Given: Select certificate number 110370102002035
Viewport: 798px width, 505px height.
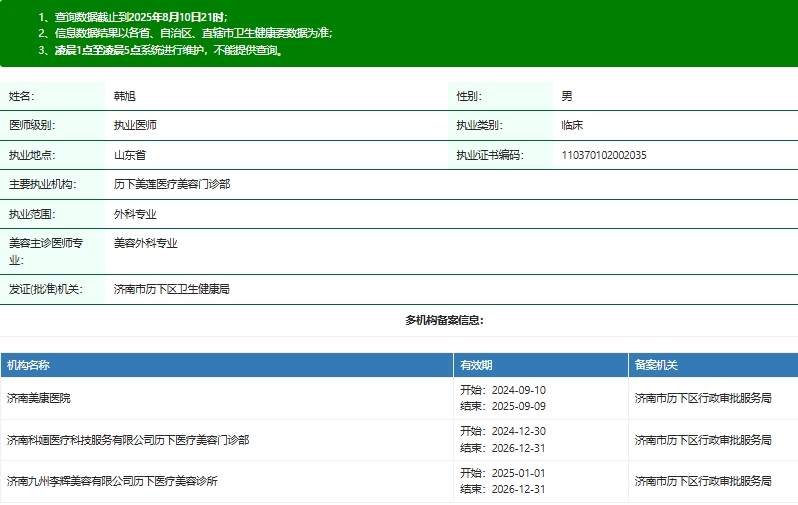Looking at the screenshot, I should (604, 155).
